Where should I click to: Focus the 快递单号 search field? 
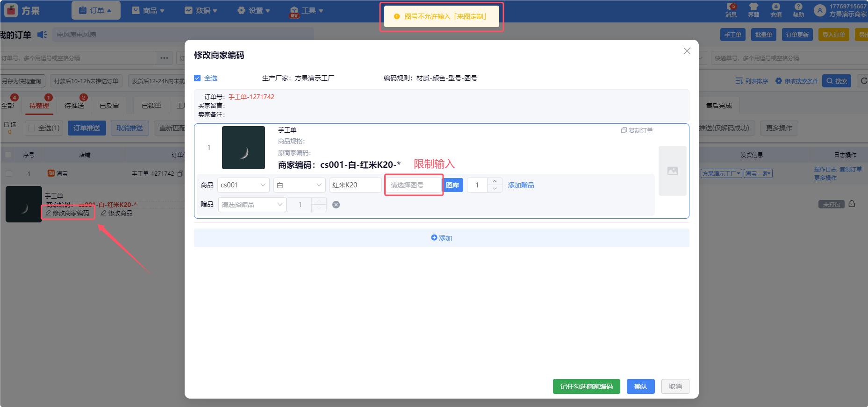pos(789,58)
